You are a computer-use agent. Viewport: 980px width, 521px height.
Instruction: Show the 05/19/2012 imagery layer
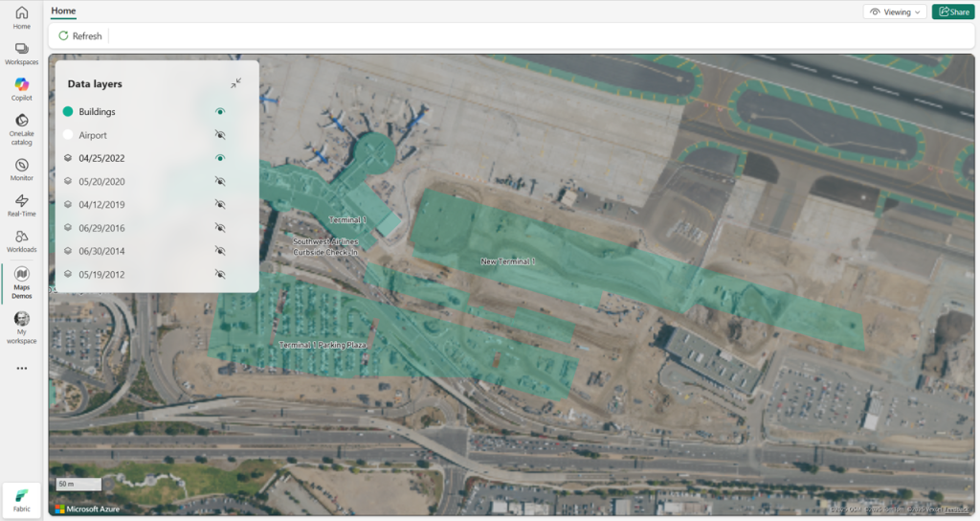tap(219, 273)
